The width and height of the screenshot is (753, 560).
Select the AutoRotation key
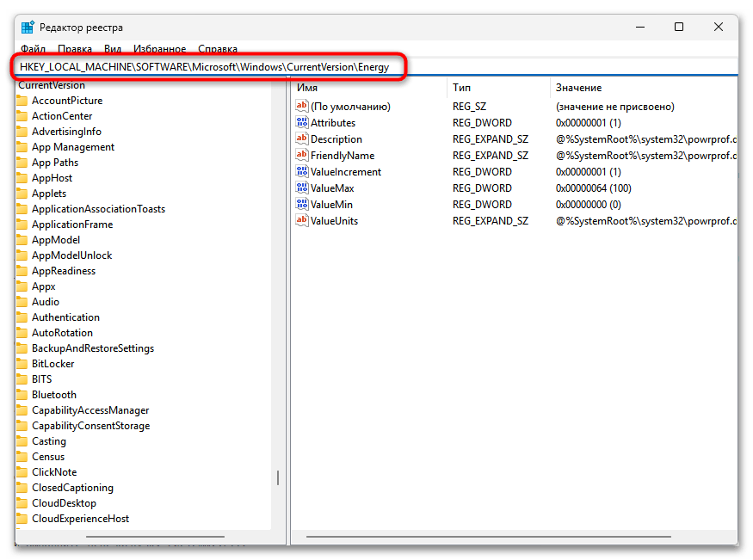pos(63,333)
